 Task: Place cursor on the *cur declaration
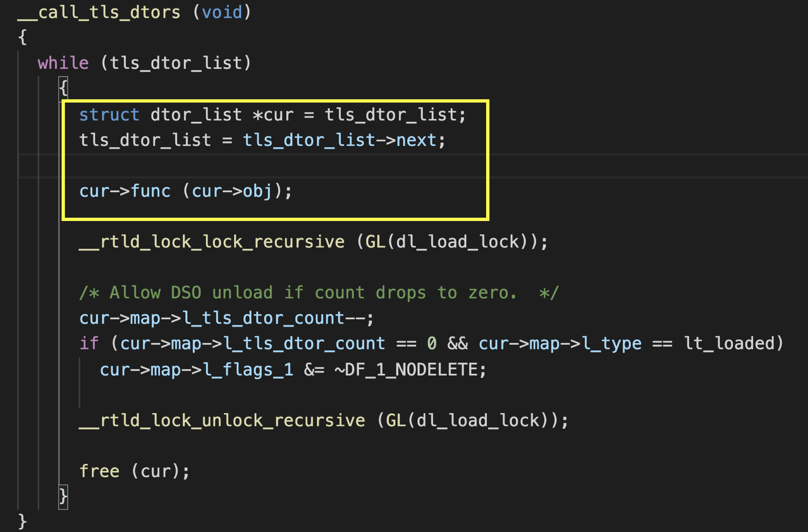[273, 115]
